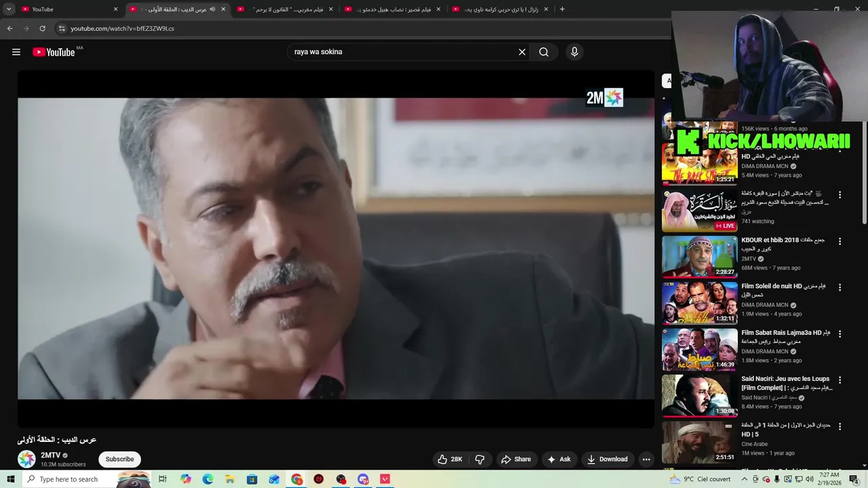The width and height of the screenshot is (868, 488).
Task: Reload the page
Action: (42, 28)
